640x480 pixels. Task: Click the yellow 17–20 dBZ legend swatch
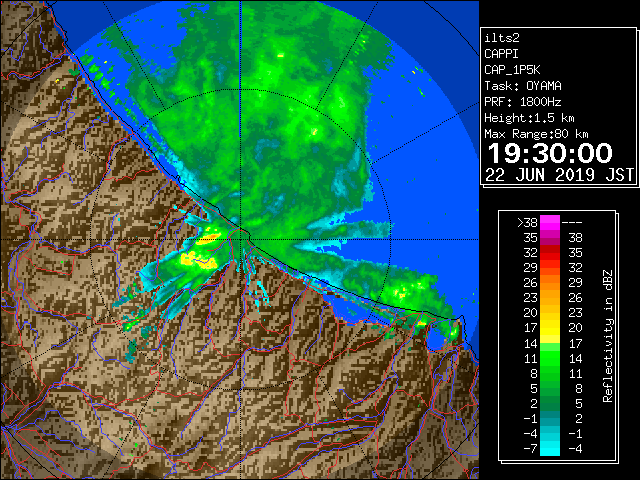550,328
